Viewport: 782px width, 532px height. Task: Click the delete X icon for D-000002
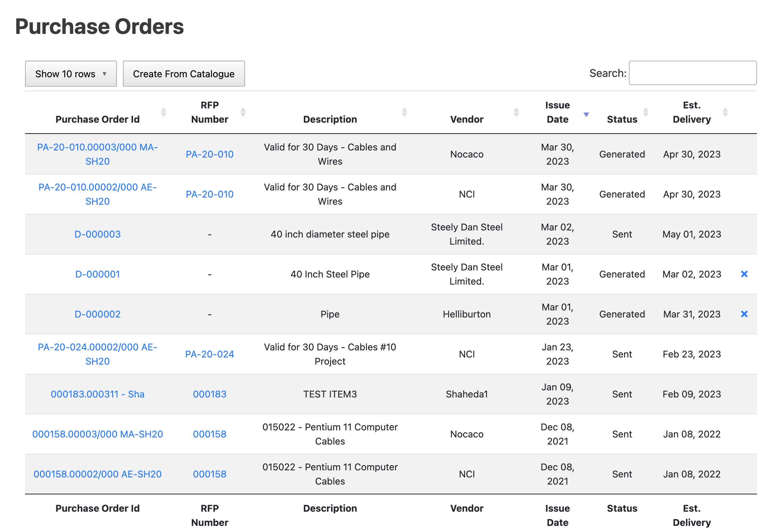coord(744,314)
